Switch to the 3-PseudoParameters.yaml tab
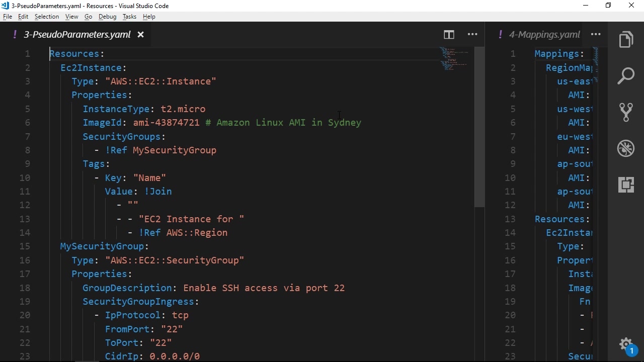 point(77,35)
